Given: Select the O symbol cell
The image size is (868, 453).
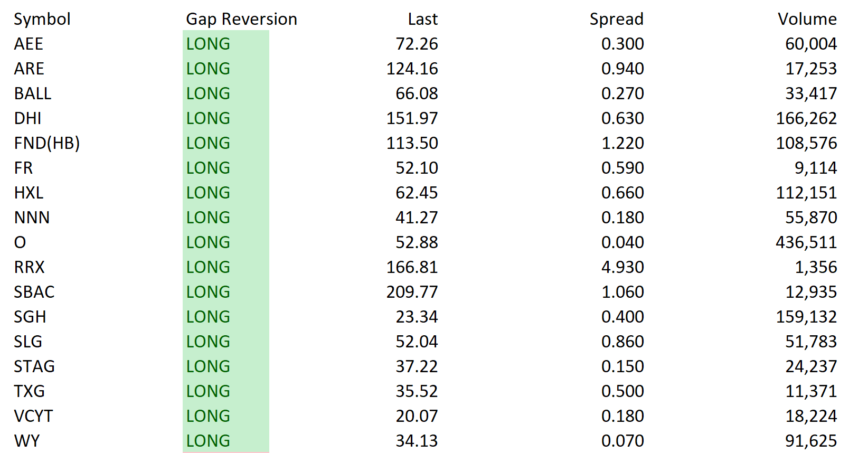Looking at the screenshot, I should pos(20,242).
